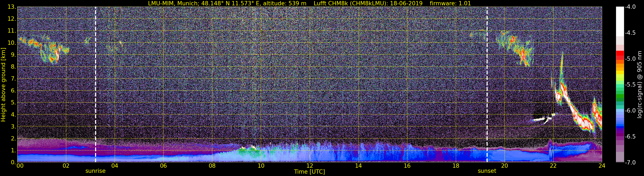Click the "10" time axis tick label

click(261, 166)
